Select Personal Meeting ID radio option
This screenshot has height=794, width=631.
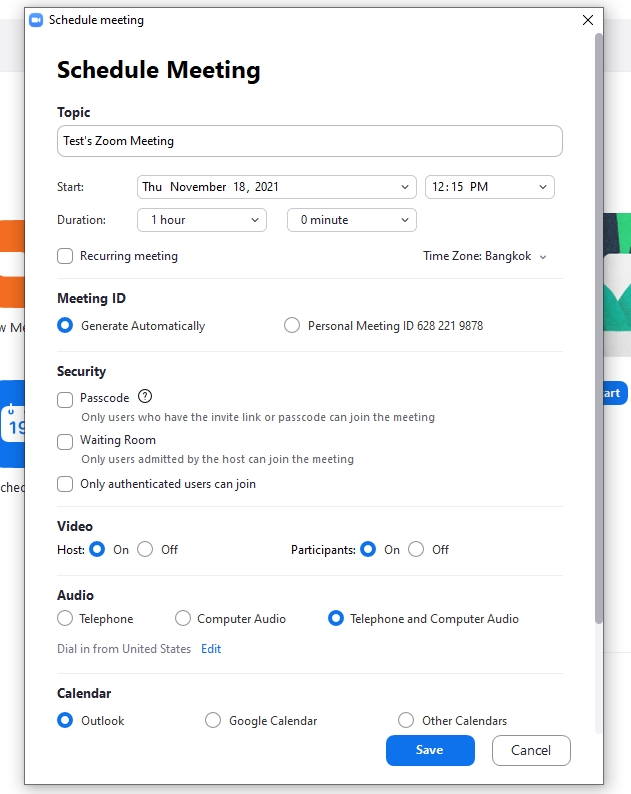coord(292,325)
